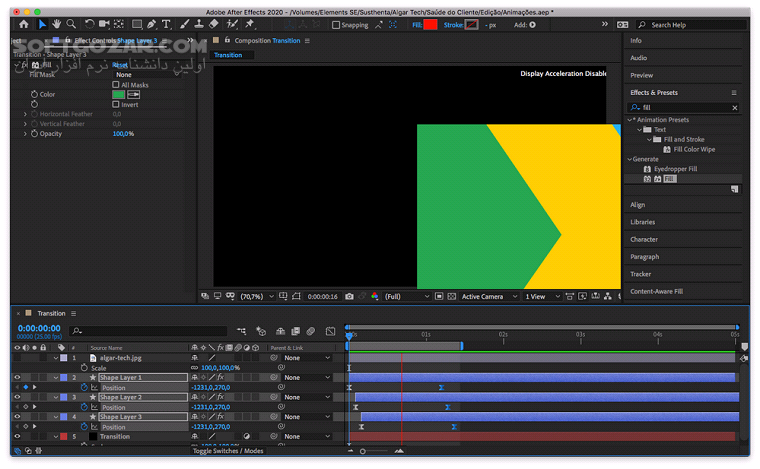Hide Shape Layer 1 with eye toggle
760x469 pixels.
pos(17,377)
